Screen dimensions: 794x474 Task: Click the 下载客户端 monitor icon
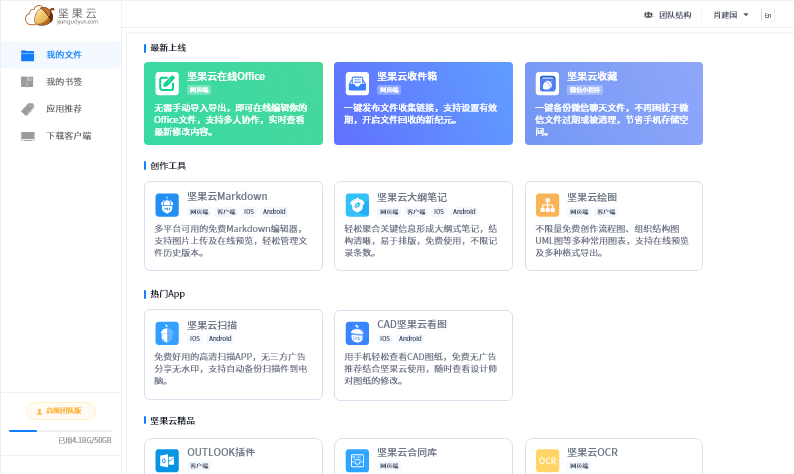(27, 136)
